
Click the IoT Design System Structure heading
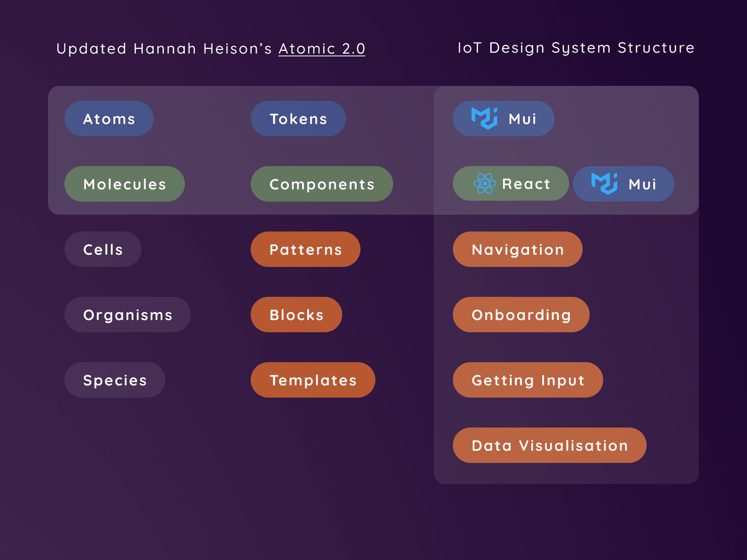tap(576, 48)
